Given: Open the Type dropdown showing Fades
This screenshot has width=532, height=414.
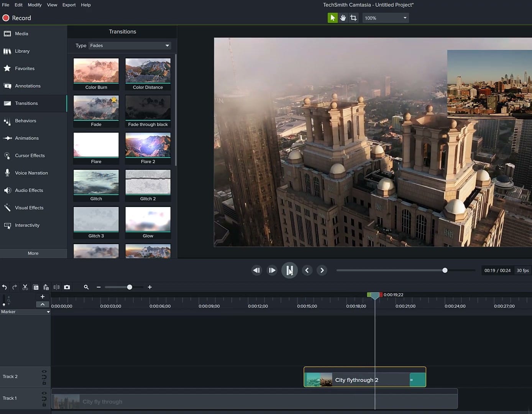Looking at the screenshot, I should pos(129,45).
